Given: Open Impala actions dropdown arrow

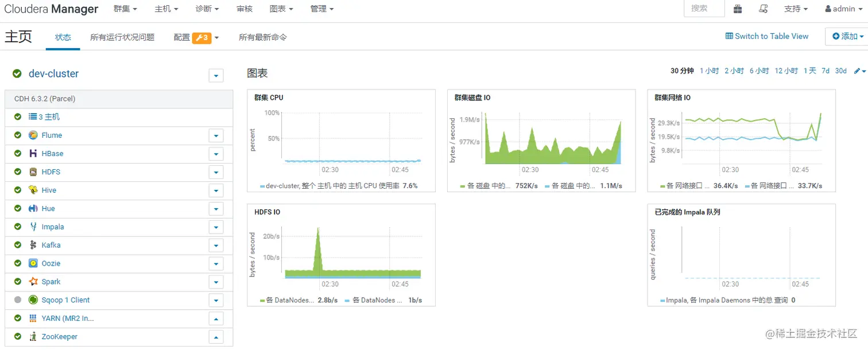Looking at the screenshot, I should click(216, 228).
